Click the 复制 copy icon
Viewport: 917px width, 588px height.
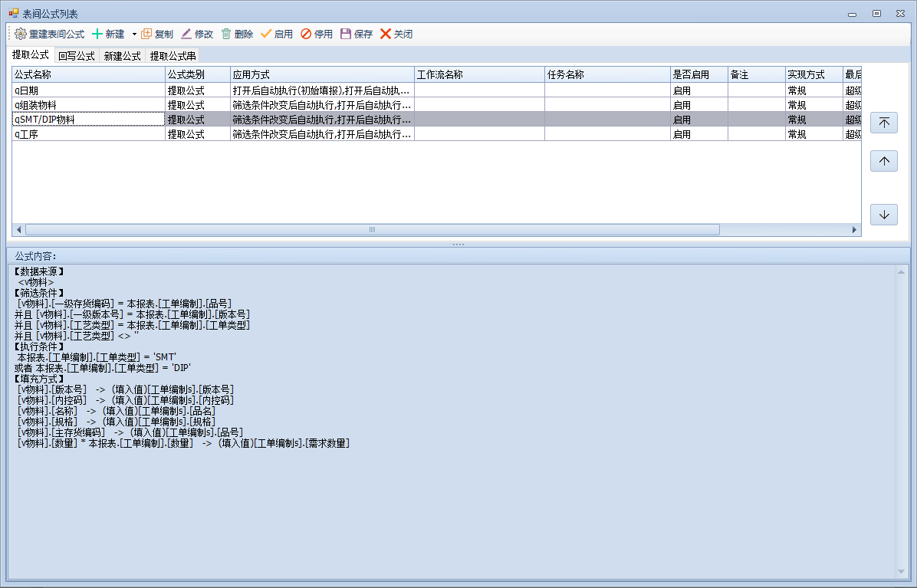point(146,34)
